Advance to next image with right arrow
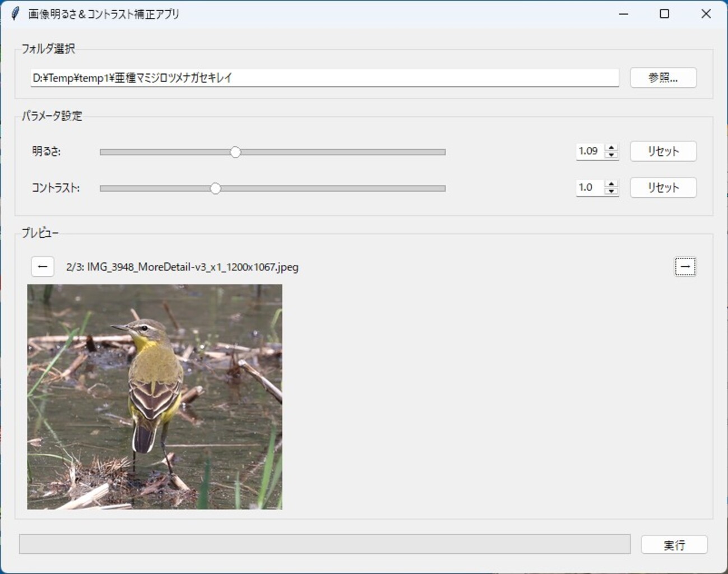Screen dimensions: 728x574 click(685, 267)
